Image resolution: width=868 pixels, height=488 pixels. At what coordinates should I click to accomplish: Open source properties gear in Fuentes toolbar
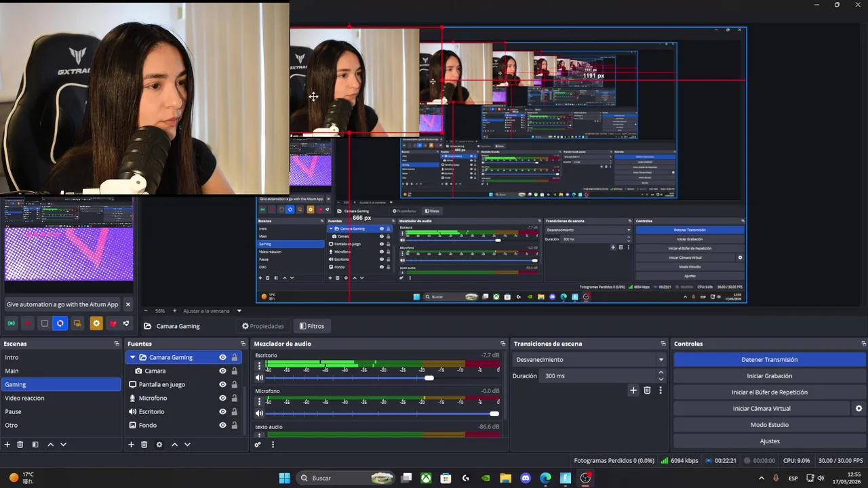click(159, 445)
